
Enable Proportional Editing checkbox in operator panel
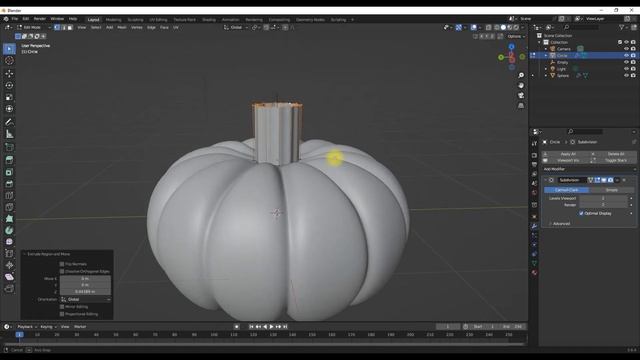(x=62, y=314)
